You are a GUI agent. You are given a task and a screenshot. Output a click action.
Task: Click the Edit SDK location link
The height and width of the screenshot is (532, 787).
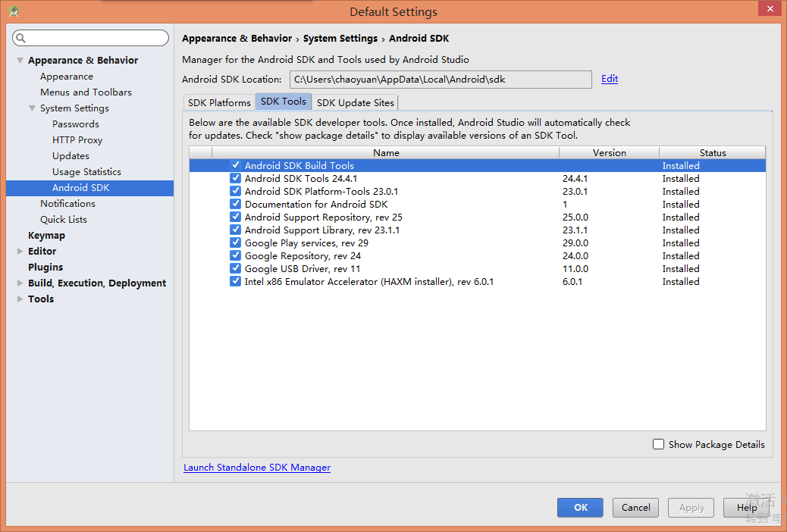(610, 79)
